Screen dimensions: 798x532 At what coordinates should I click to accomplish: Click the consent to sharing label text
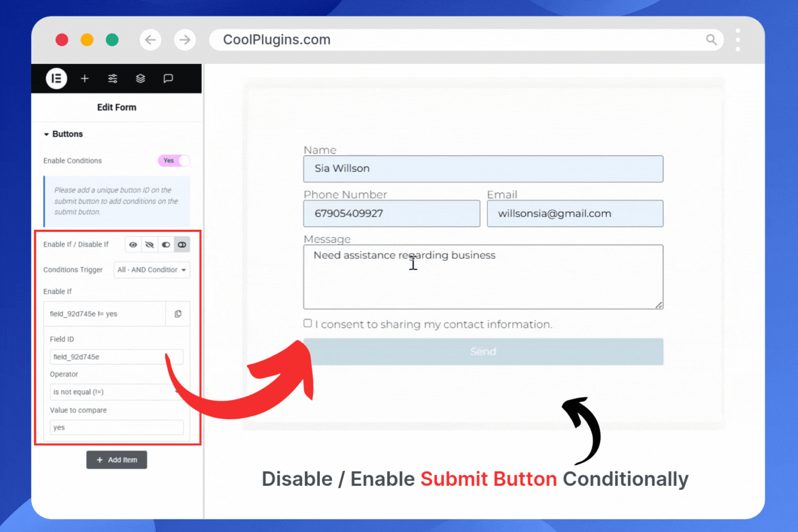point(434,325)
